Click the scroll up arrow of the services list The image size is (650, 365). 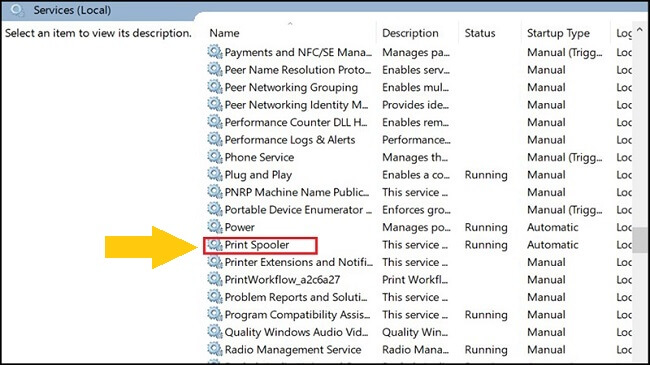click(640, 29)
